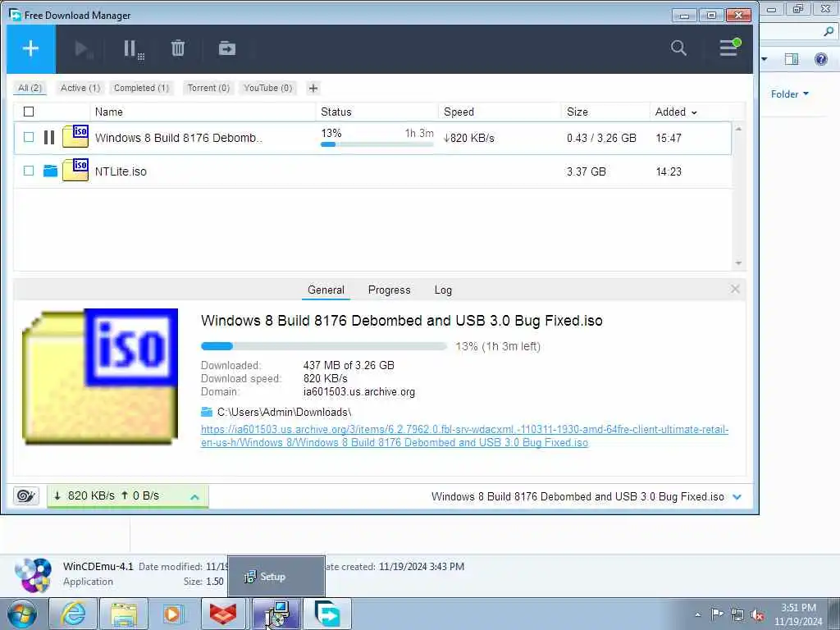This screenshot has height=630, width=840.
Task: Check the Windows 8 Build row checkbox
Action: pos(29,137)
